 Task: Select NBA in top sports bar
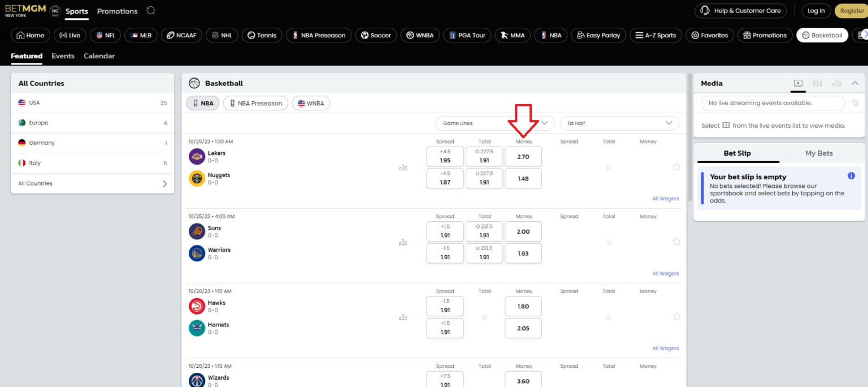551,35
